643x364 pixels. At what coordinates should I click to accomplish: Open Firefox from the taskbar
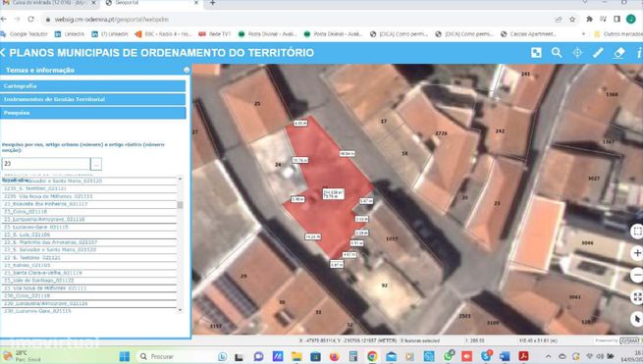(334, 356)
